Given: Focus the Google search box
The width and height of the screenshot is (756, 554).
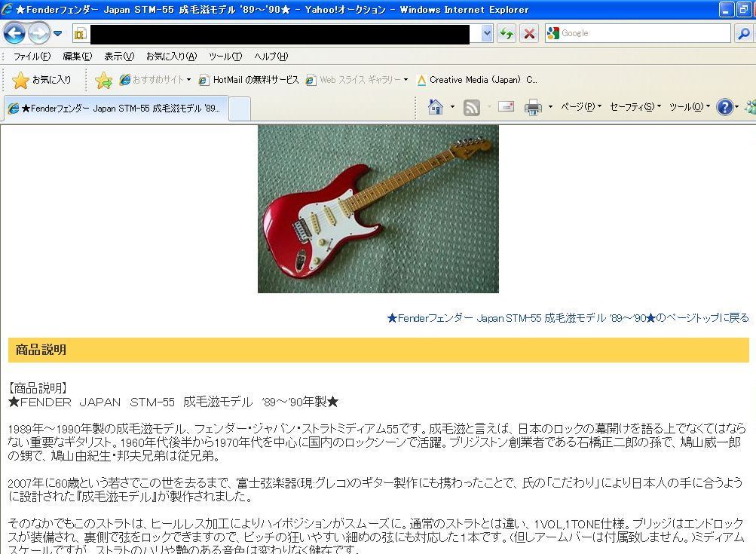Looking at the screenshot, I should point(645,33).
